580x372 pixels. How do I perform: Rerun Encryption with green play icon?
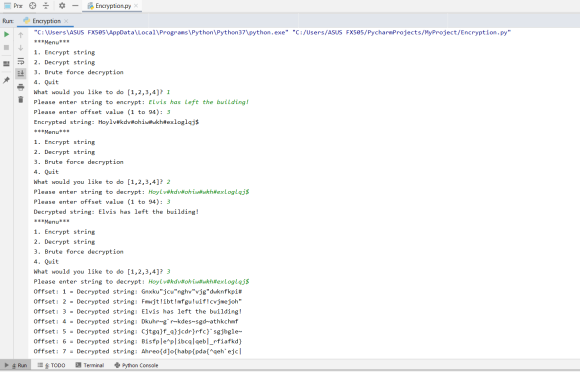tap(6, 34)
